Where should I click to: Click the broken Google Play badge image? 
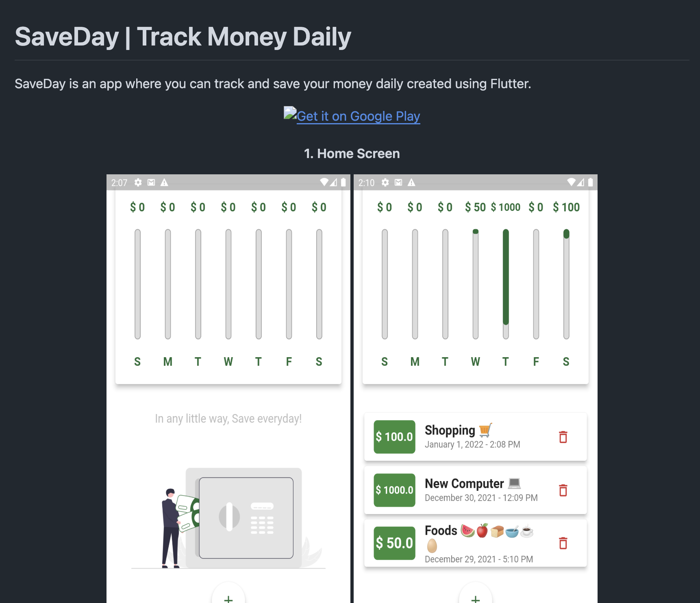290,113
